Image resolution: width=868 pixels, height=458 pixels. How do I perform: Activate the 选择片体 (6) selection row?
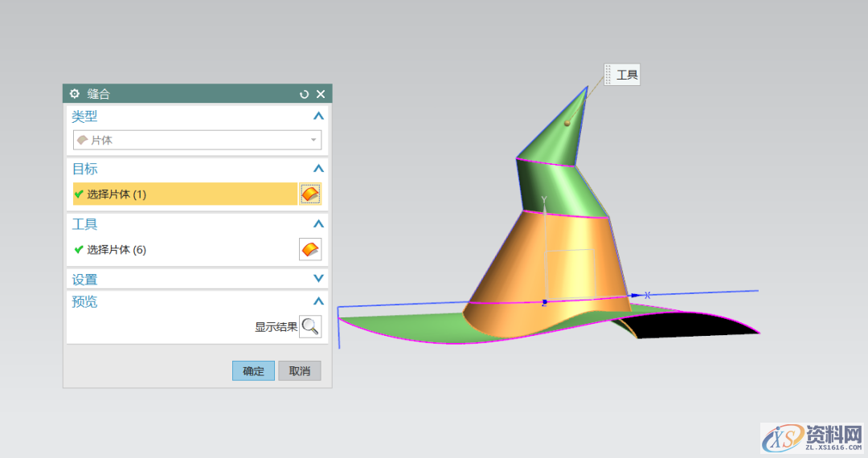[x=185, y=250]
